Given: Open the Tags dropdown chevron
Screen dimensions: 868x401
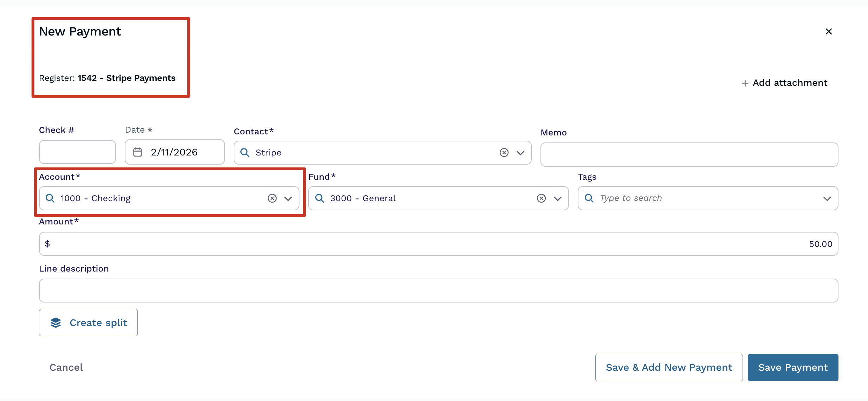Looking at the screenshot, I should tap(827, 198).
